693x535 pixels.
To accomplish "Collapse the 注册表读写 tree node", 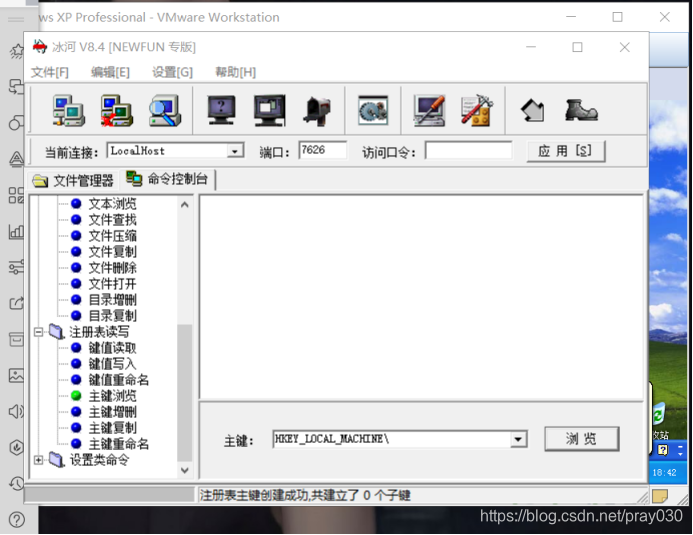I will pos(38,332).
